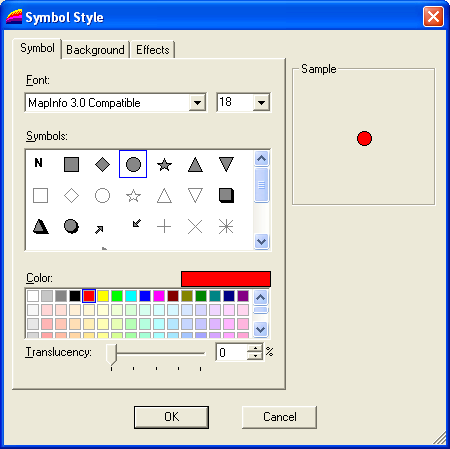
Task: Open the Effects tab
Action: (153, 50)
